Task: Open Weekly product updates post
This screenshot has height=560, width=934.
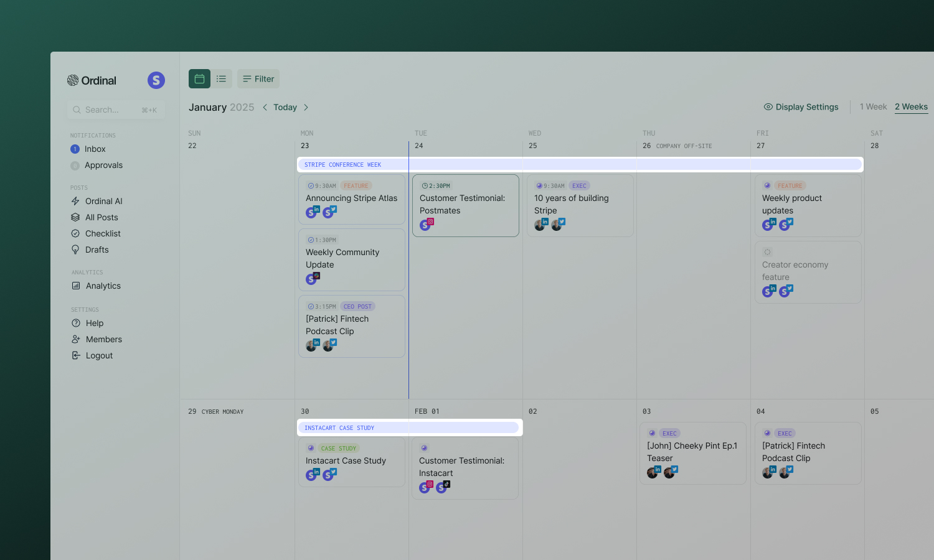Action: 808,205
